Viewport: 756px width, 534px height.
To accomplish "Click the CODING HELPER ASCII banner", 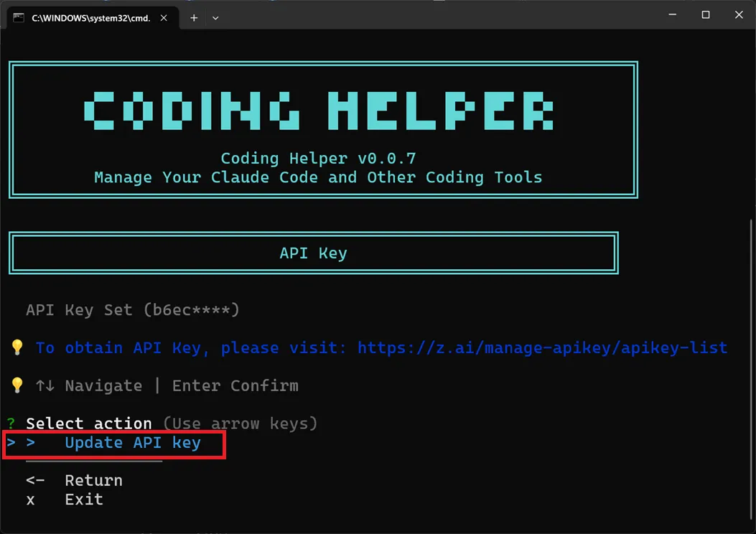I will tap(319, 109).
